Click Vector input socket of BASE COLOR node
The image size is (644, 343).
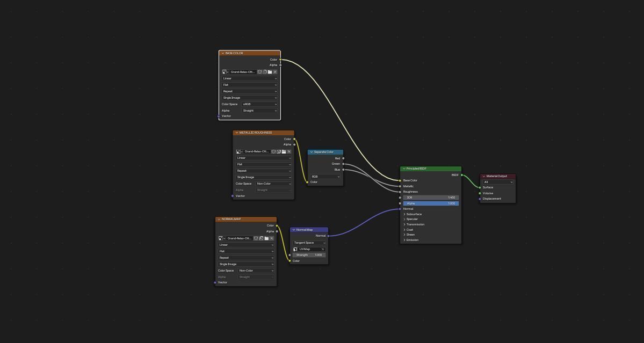219,116
